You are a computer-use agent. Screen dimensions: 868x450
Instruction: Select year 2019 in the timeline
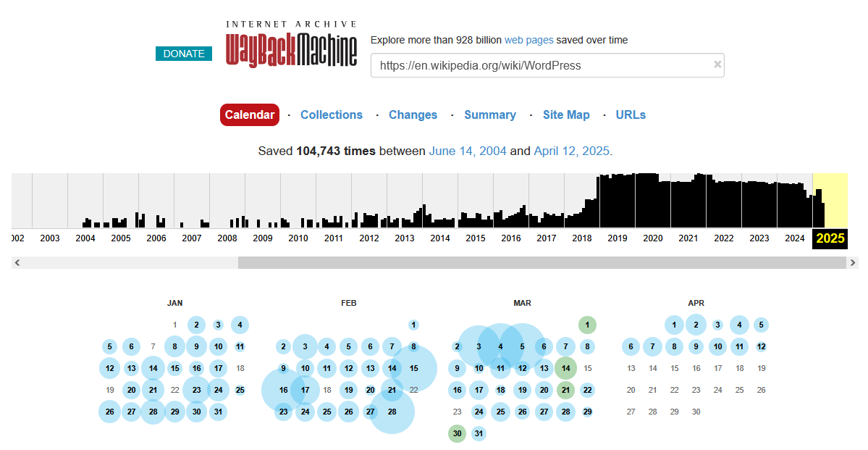618,238
